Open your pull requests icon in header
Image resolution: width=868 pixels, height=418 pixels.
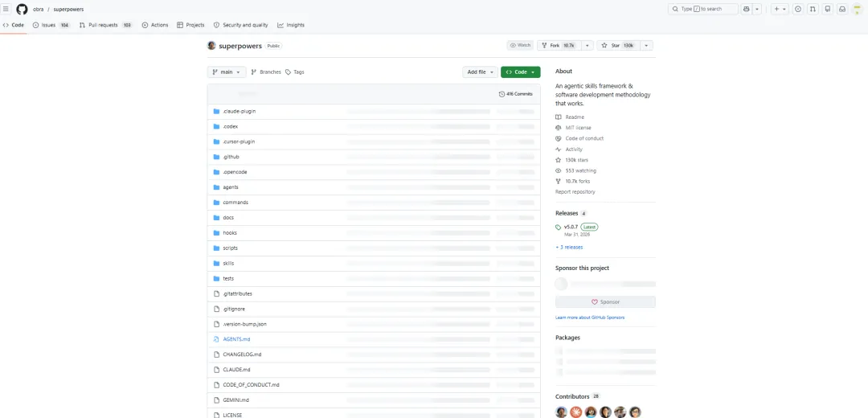[813, 9]
